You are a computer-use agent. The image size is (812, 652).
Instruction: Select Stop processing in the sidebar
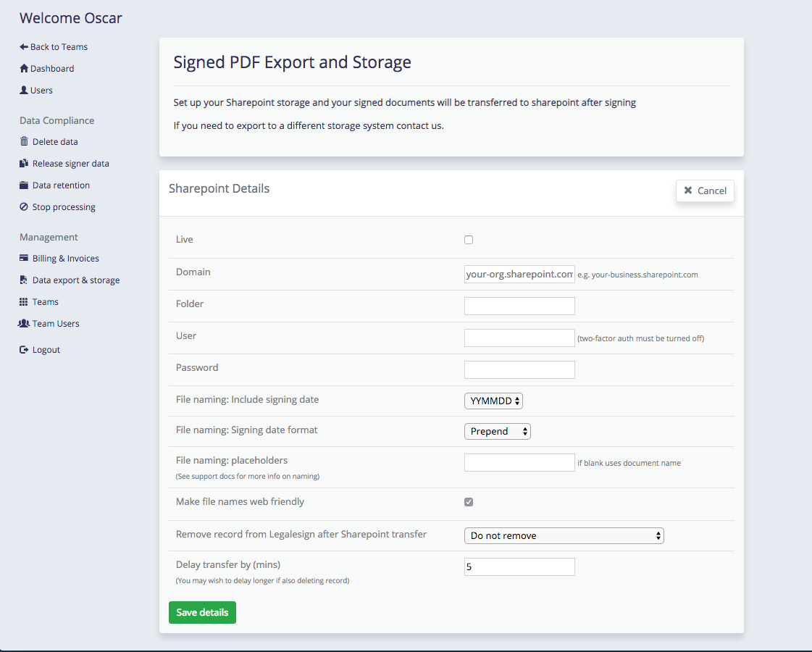[64, 206]
